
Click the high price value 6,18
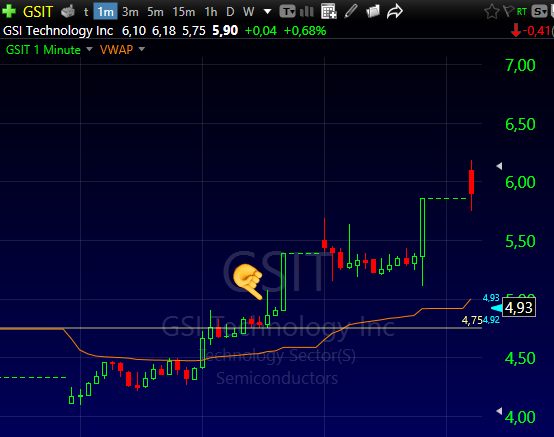tap(164, 31)
